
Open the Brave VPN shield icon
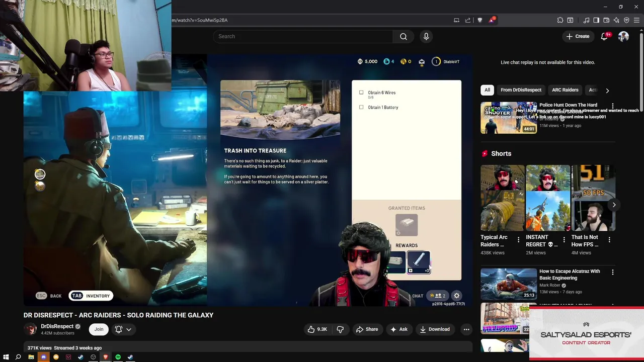(x=626, y=20)
